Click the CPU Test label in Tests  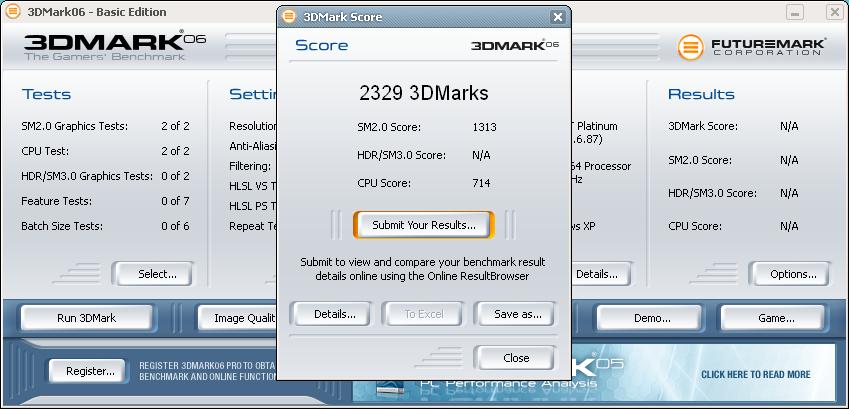tap(45, 151)
